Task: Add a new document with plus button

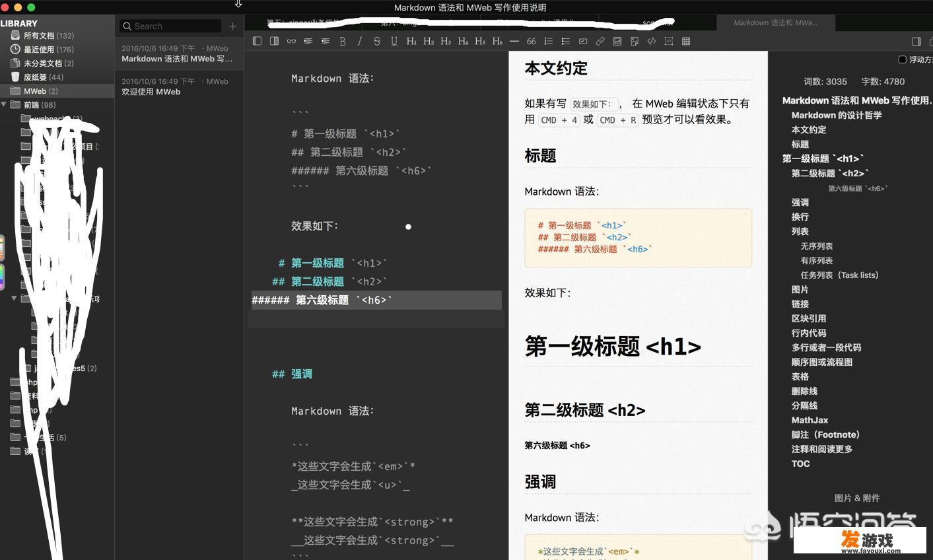Action: point(232,26)
